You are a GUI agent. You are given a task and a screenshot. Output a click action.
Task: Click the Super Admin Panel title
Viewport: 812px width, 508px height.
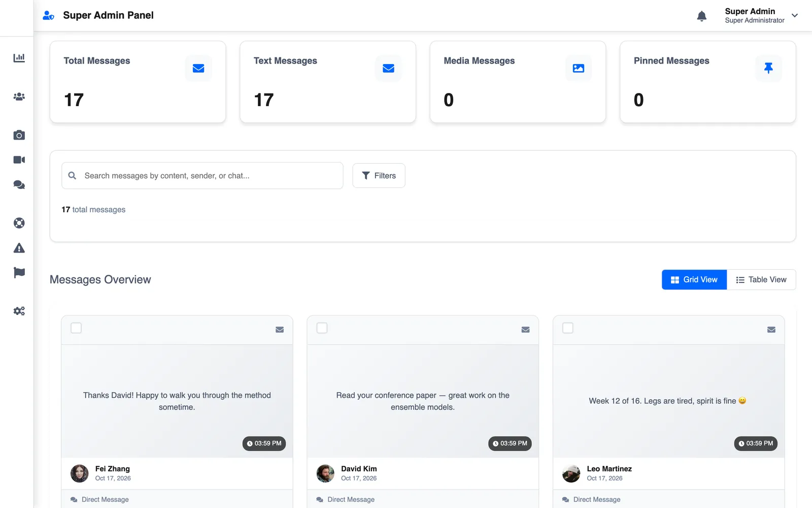(x=108, y=16)
